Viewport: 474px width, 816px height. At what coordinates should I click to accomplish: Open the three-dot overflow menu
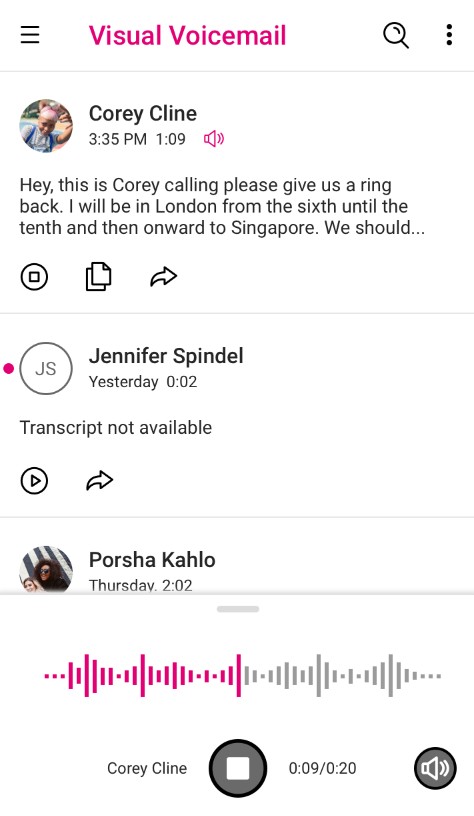tap(449, 35)
